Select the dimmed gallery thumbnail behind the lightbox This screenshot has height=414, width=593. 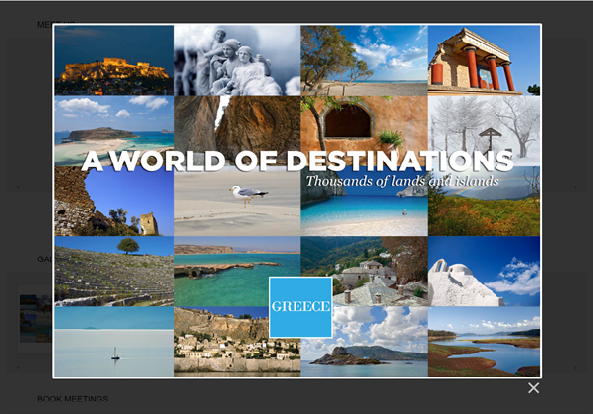click(36, 319)
